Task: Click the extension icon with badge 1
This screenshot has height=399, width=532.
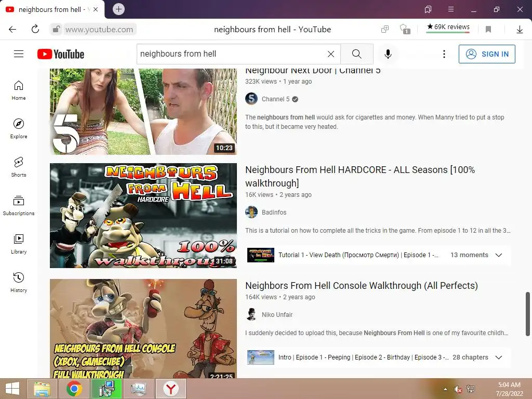Action: tap(405, 29)
